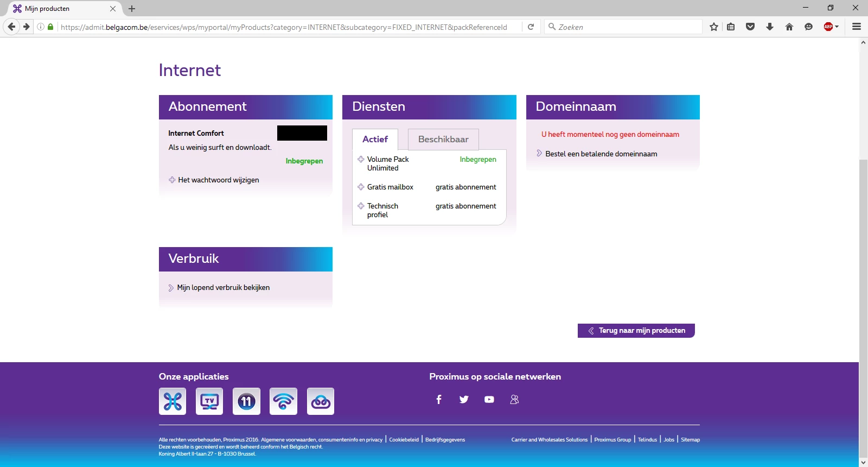Show site information via the info icon
This screenshot has height=467, width=868.
click(x=41, y=27)
